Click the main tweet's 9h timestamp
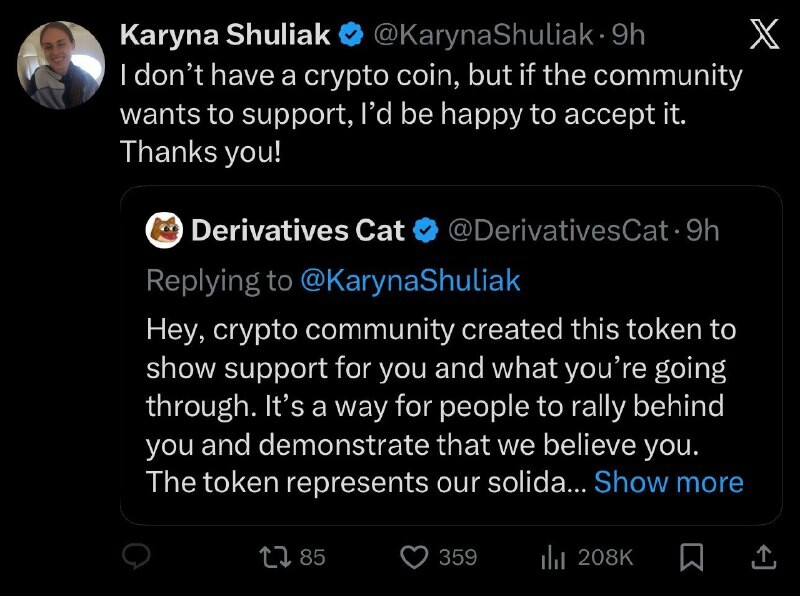 [628, 35]
